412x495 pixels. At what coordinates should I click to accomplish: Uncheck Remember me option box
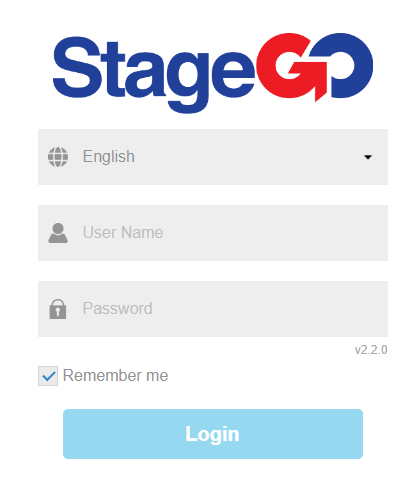click(48, 376)
